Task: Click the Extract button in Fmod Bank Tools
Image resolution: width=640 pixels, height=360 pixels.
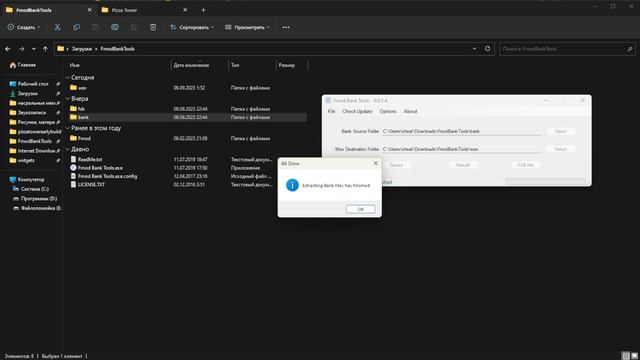Action: (x=396, y=165)
